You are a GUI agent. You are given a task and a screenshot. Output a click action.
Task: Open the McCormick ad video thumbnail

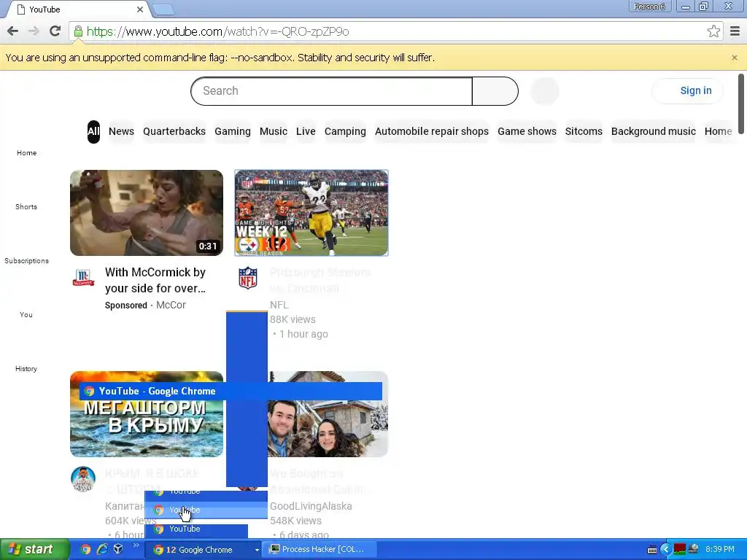[x=146, y=213]
